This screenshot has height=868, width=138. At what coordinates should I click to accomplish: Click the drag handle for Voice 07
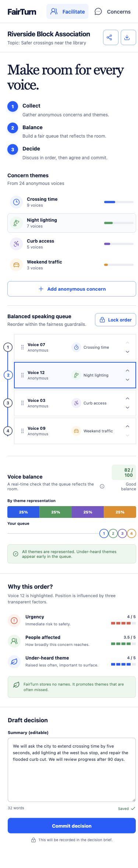(22, 347)
